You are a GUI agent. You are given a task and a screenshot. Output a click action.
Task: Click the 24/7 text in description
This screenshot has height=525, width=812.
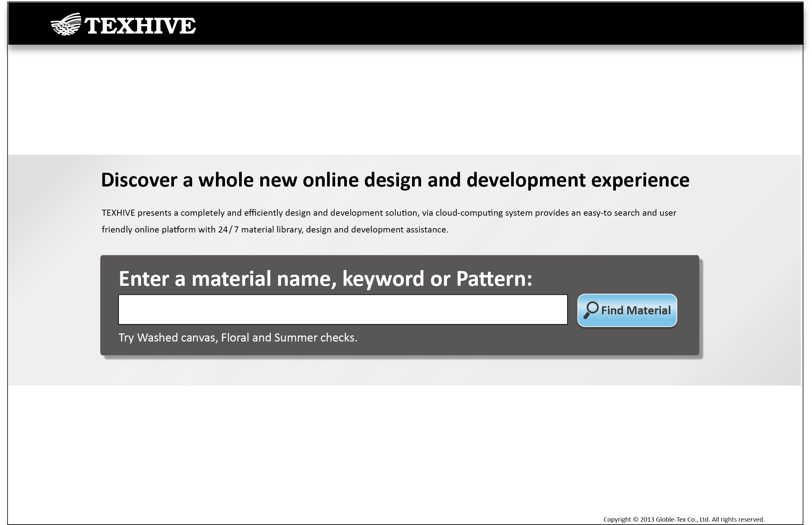(228, 229)
